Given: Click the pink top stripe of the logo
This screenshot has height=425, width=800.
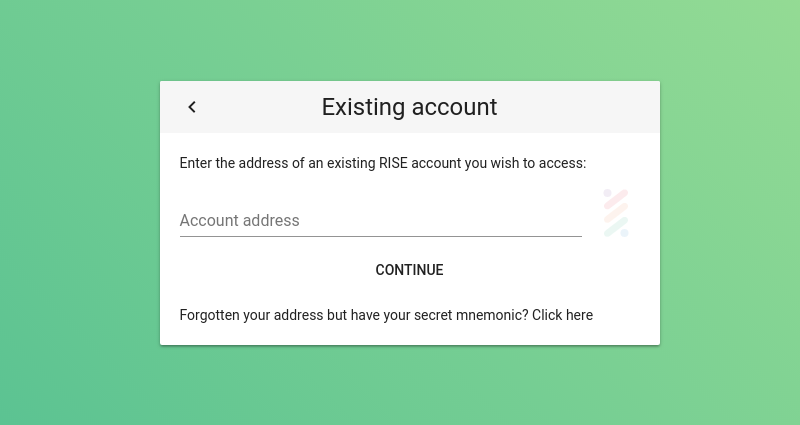Looking at the screenshot, I should [x=616, y=199].
